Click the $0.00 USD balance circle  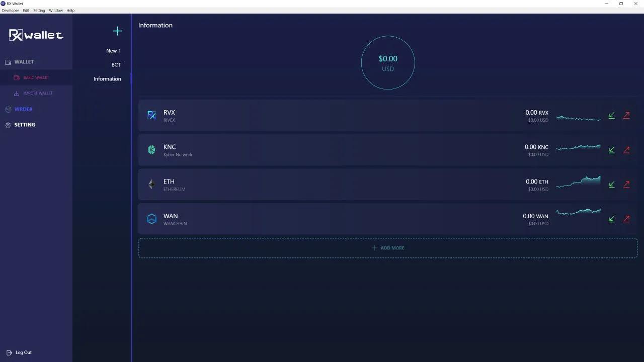[x=387, y=62]
